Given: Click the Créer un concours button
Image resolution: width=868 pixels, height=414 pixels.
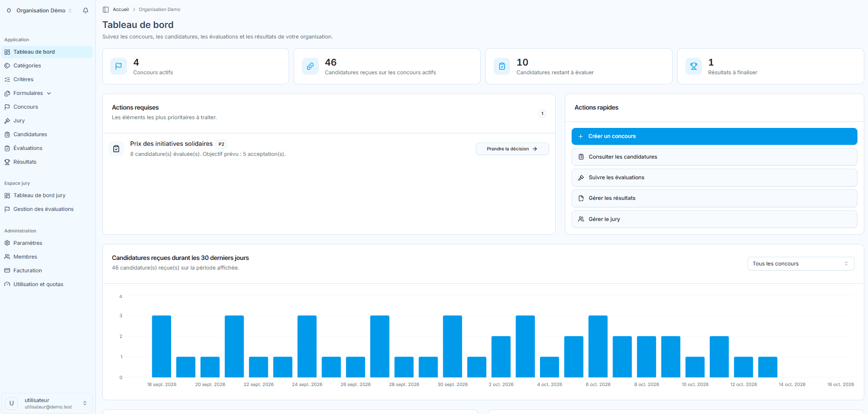Looking at the screenshot, I should point(714,136).
